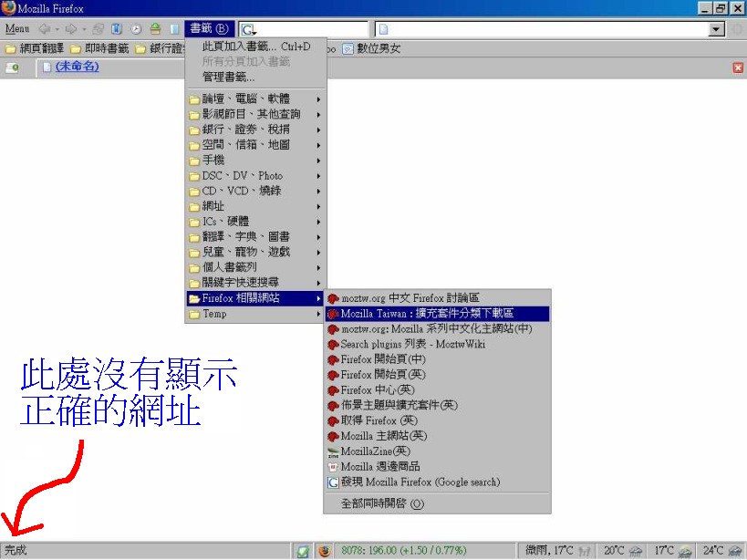
Task: Open moztw.org Mozilla 系列中文化主網站 bookmark
Action: click(x=437, y=328)
